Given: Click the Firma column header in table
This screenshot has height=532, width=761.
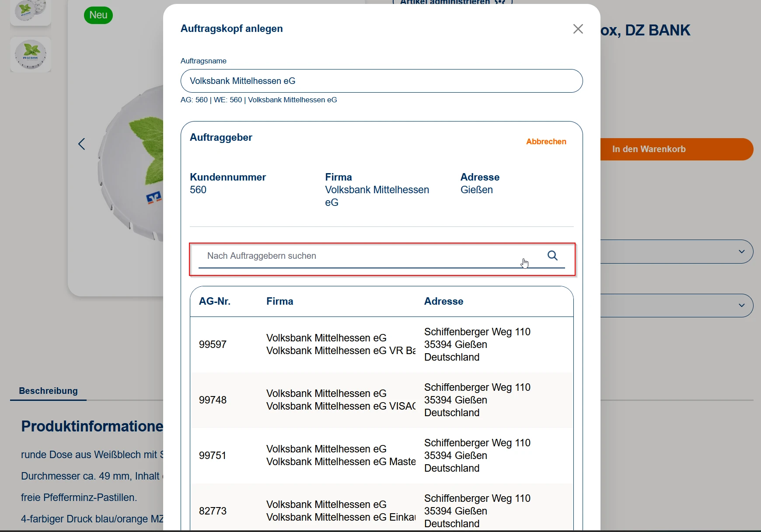Looking at the screenshot, I should (x=279, y=301).
